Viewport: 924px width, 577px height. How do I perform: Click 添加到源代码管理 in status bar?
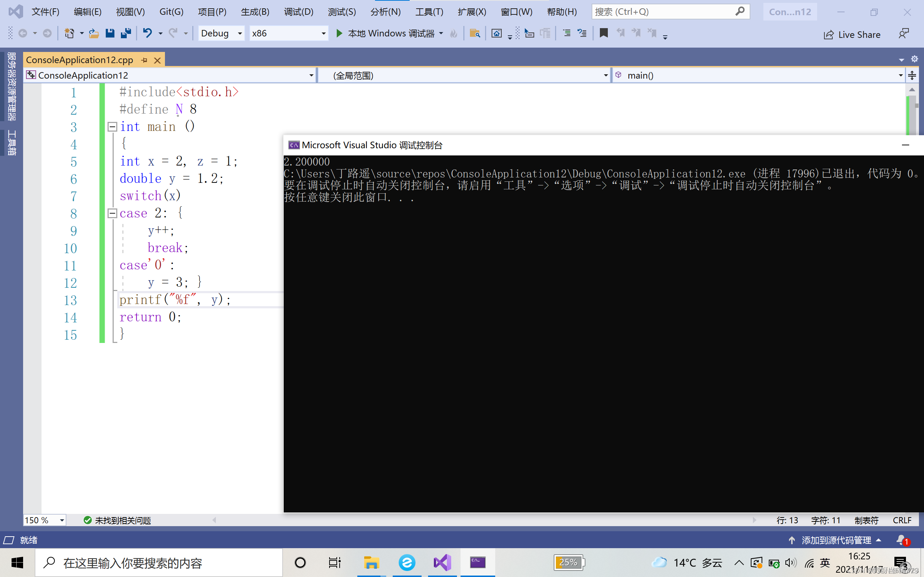click(x=836, y=540)
